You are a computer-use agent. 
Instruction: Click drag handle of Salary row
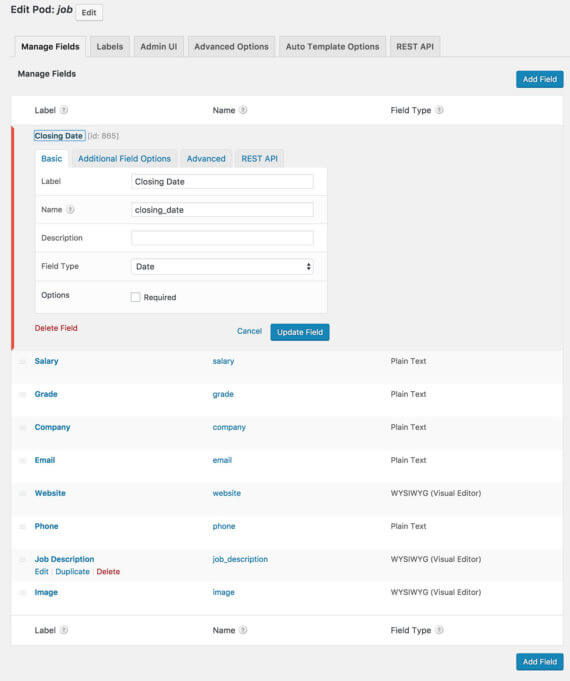[x=23, y=361]
